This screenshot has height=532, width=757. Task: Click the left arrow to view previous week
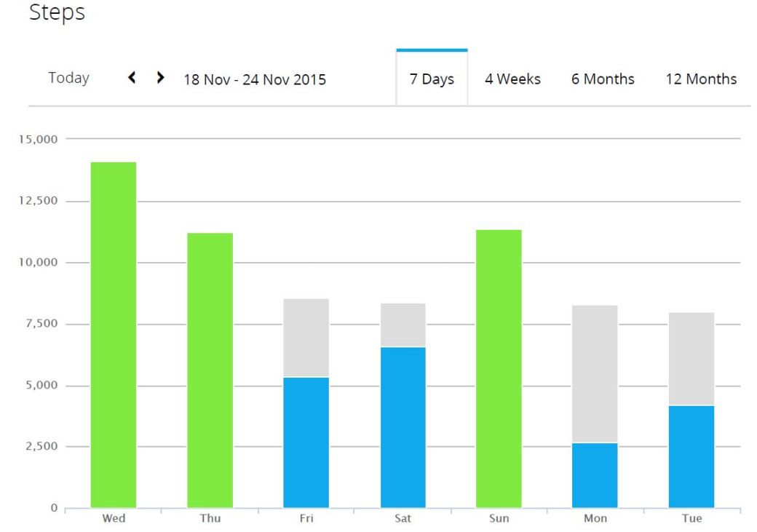coord(132,77)
